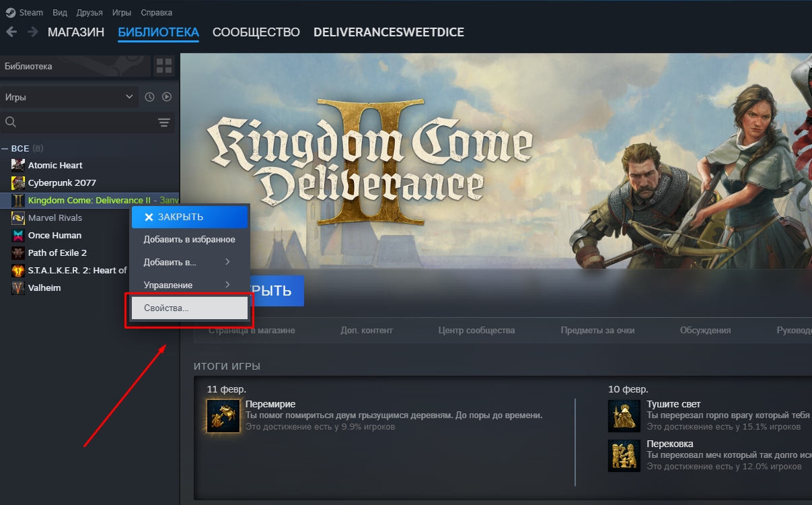Switch to the БИБЛИОТЕКА section
Viewport: 812px width, 505px height.
158,32
